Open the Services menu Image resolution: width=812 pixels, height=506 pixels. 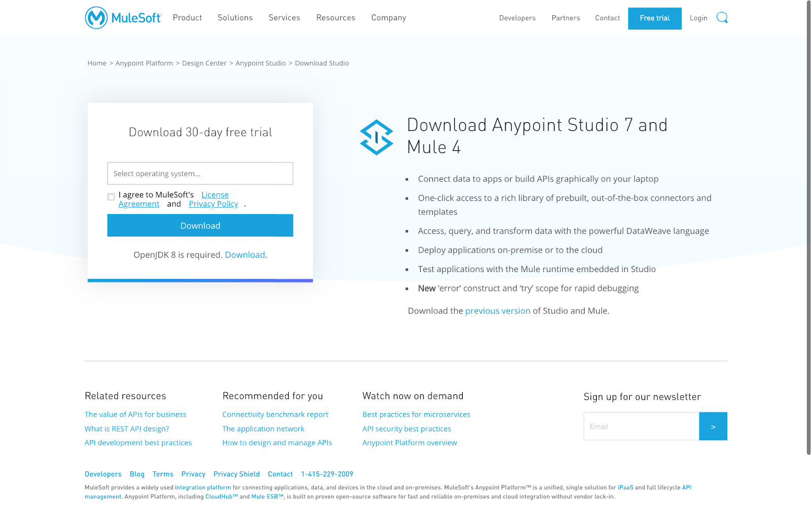pyautogui.click(x=284, y=18)
